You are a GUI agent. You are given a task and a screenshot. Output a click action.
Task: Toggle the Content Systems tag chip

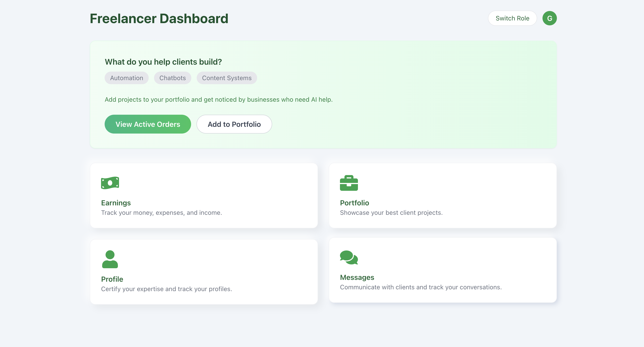tap(227, 78)
